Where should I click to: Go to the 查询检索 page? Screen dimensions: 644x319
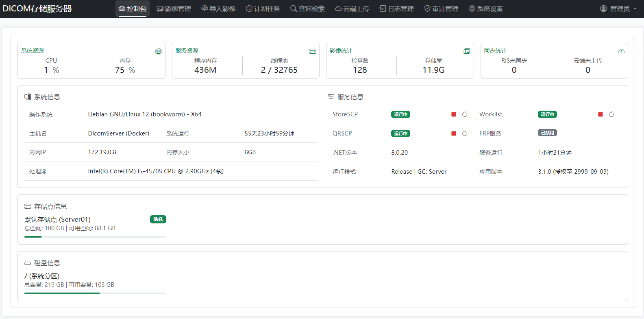(307, 9)
